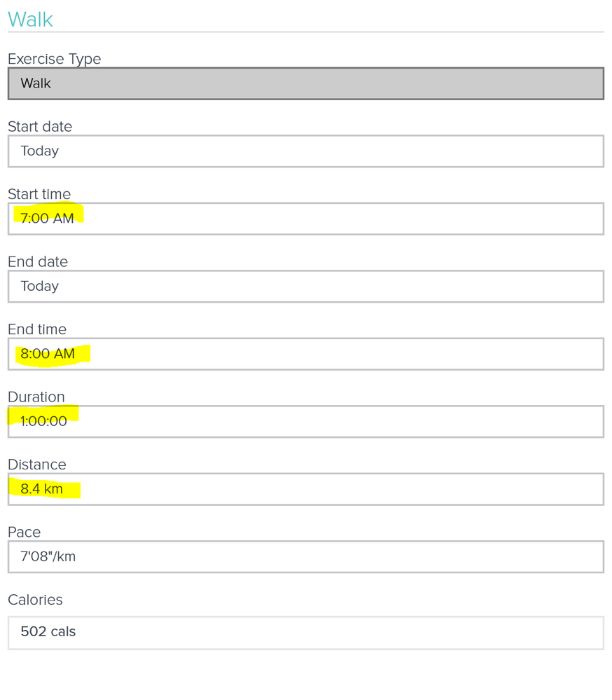This screenshot has height=700, width=612.
Task: Click the Walk heading title
Action: (30, 20)
